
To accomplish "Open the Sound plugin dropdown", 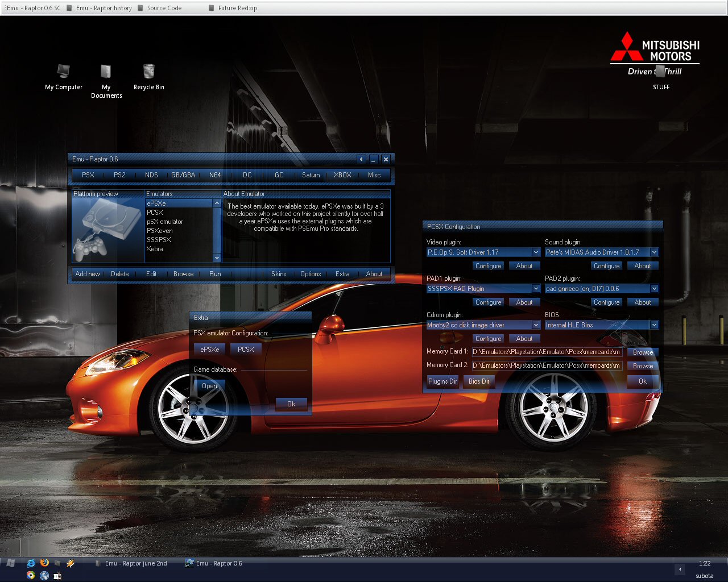I will click(x=654, y=252).
